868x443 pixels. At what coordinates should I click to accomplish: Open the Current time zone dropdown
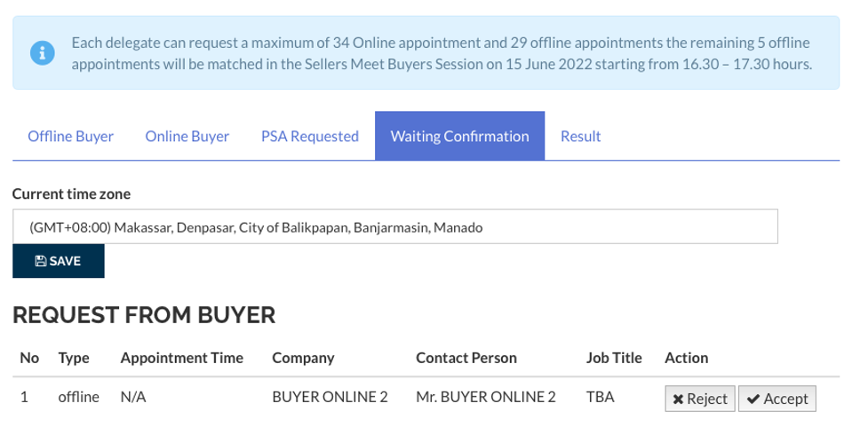[395, 226]
